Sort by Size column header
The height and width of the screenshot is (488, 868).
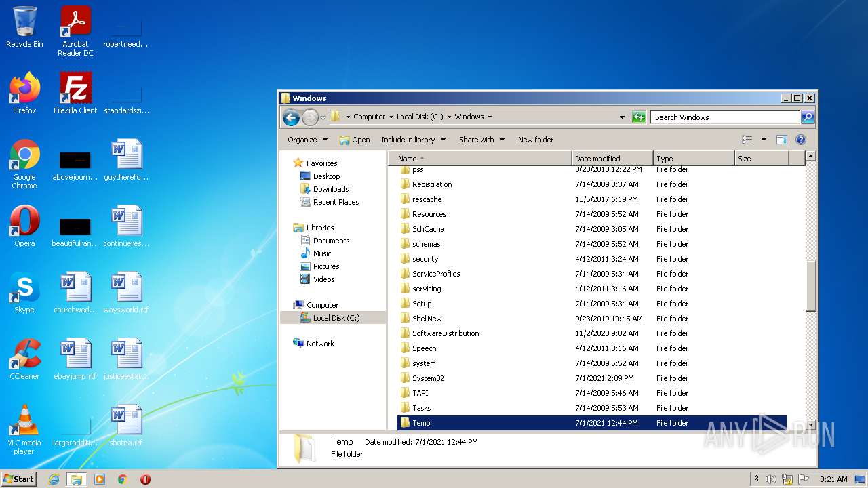point(762,159)
